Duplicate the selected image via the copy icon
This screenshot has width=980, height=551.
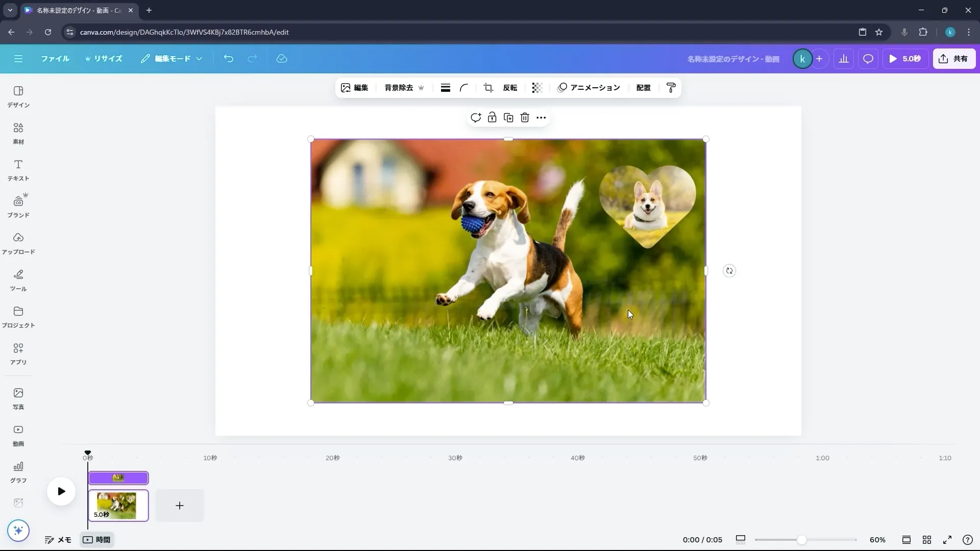click(508, 117)
